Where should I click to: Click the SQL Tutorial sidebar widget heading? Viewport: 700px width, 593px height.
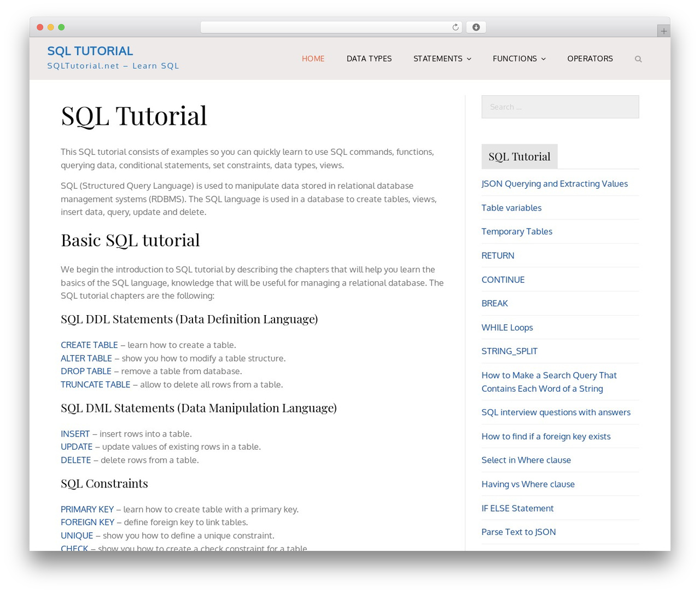520,156
